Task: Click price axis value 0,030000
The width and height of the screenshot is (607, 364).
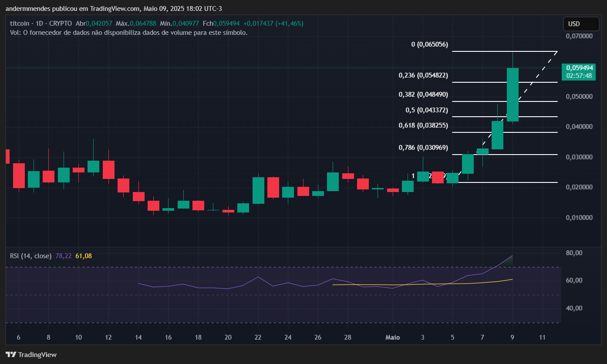Action: point(580,157)
